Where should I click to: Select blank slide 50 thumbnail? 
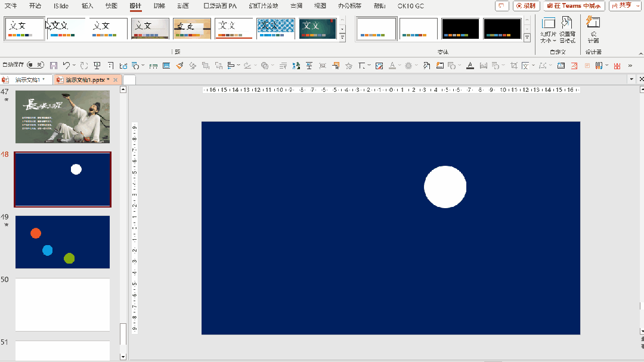click(63, 305)
